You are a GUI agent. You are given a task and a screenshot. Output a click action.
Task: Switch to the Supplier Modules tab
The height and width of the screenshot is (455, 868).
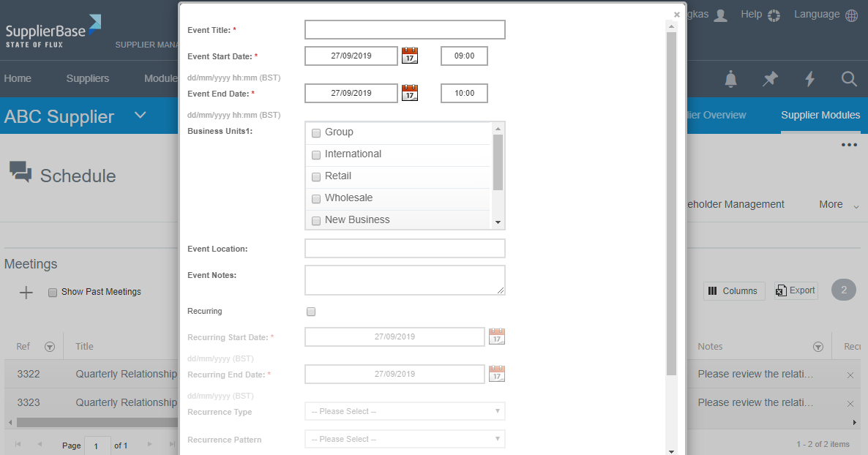point(820,115)
